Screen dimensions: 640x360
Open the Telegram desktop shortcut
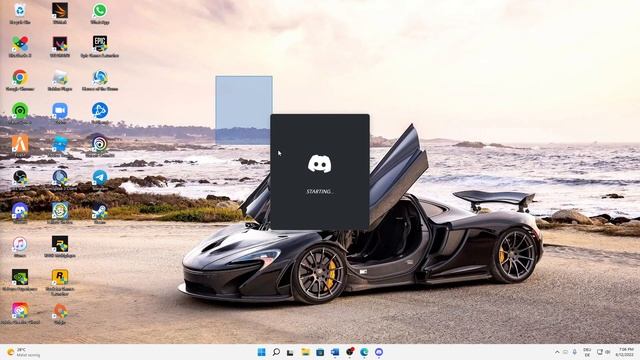pos(100,180)
